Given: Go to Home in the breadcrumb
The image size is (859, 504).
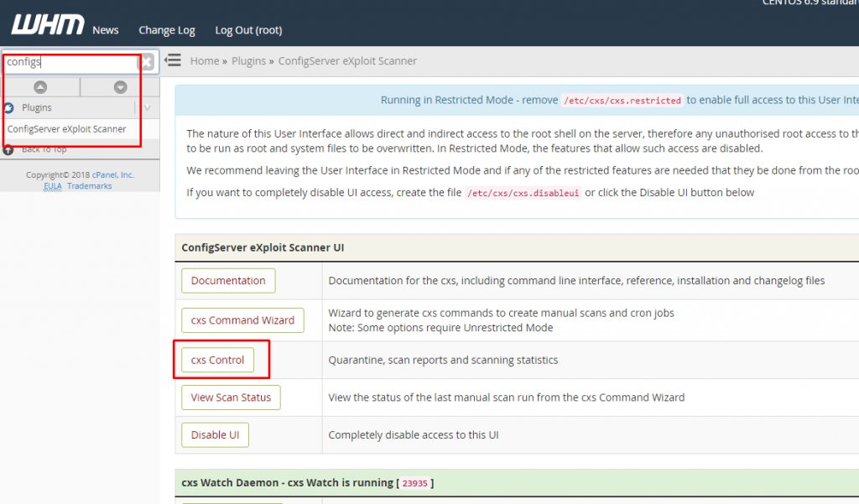Looking at the screenshot, I should tap(204, 61).
